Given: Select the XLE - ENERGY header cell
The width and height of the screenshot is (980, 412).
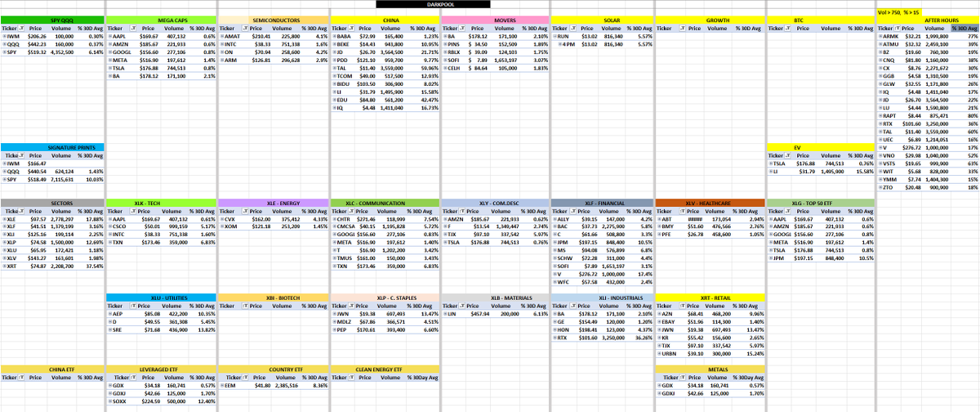Looking at the screenshot, I should [x=272, y=202].
